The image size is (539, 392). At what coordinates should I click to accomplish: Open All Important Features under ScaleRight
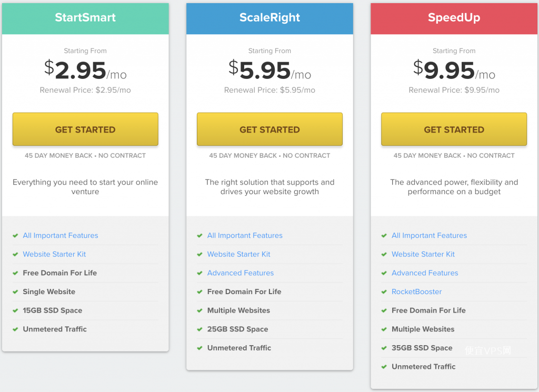pyautogui.click(x=245, y=235)
